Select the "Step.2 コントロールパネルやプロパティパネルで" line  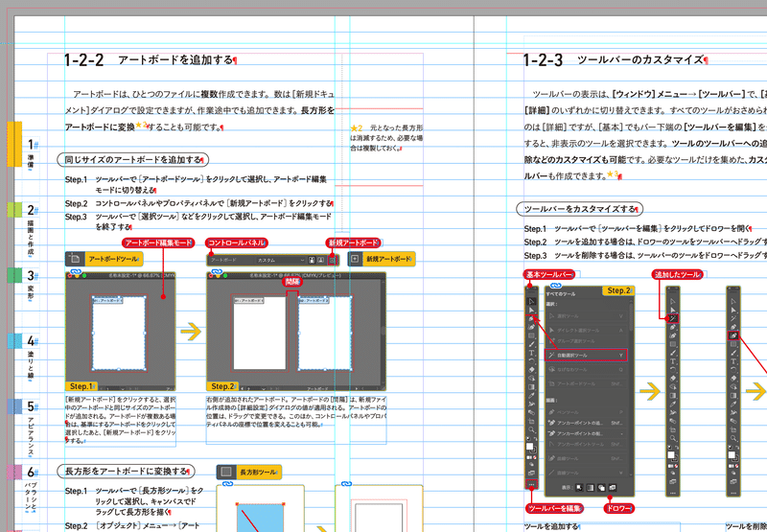coord(199,203)
